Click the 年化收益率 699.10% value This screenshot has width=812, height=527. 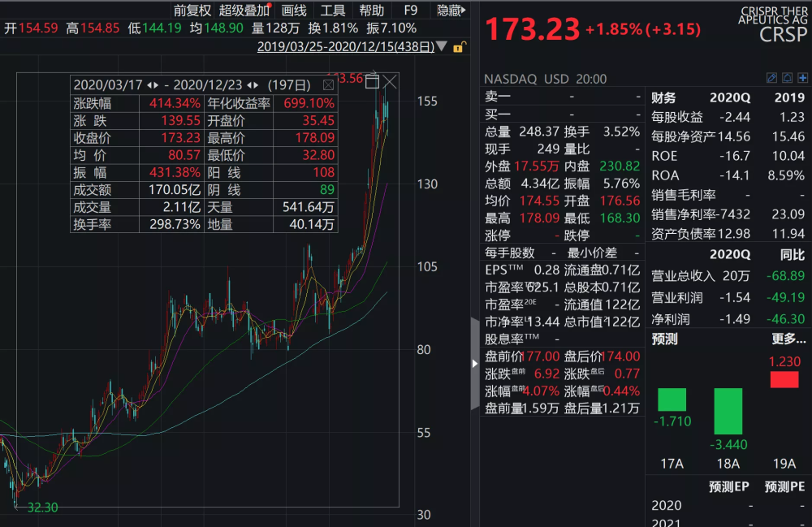[309, 103]
